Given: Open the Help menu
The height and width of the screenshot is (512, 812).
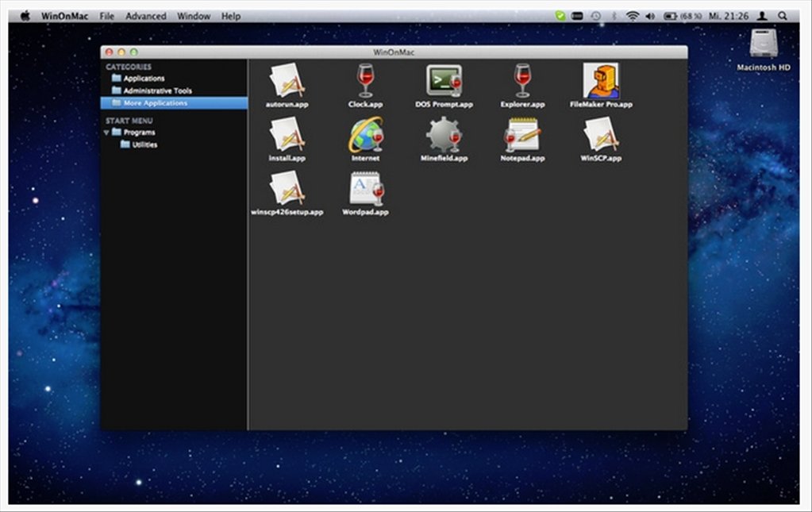Looking at the screenshot, I should click(231, 16).
